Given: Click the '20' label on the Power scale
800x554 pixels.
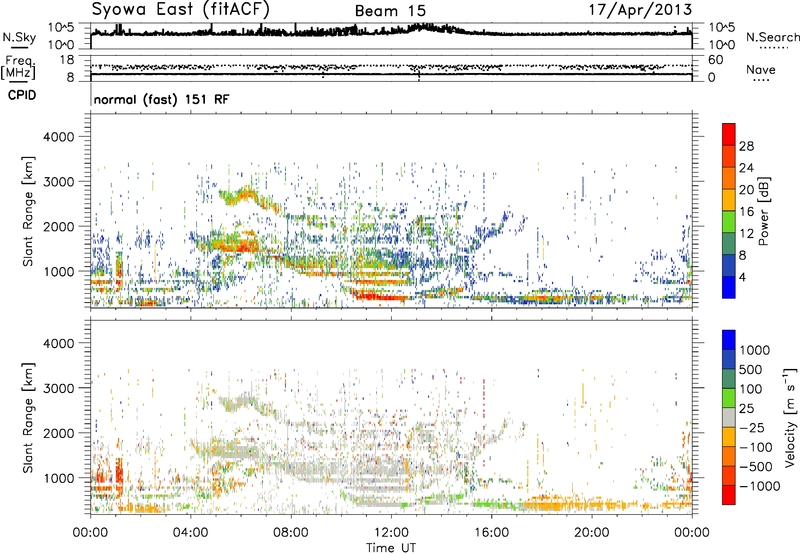Looking at the screenshot, I should [x=746, y=190].
